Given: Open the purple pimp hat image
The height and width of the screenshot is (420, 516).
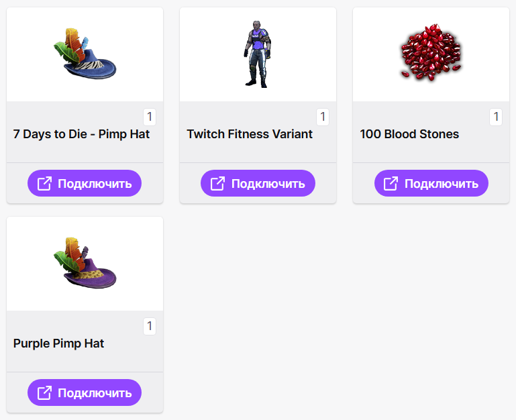Looking at the screenshot, I should pos(85,262).
